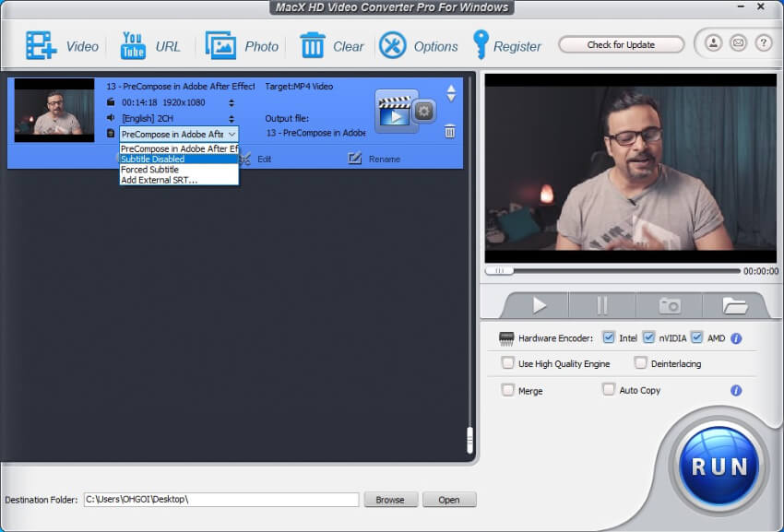Select Forced Subtitle option
The height and width of the screenshot is (532, 784).
[179, 170]
